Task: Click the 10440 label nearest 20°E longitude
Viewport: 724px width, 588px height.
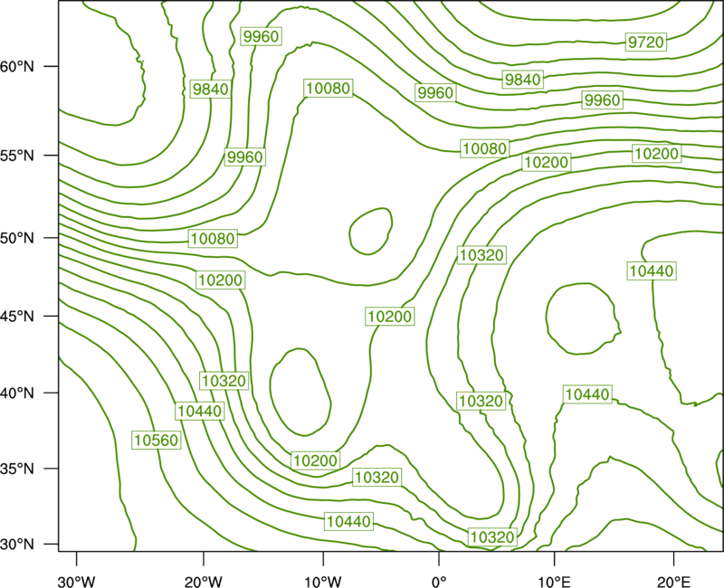Action: pos(652,270)
